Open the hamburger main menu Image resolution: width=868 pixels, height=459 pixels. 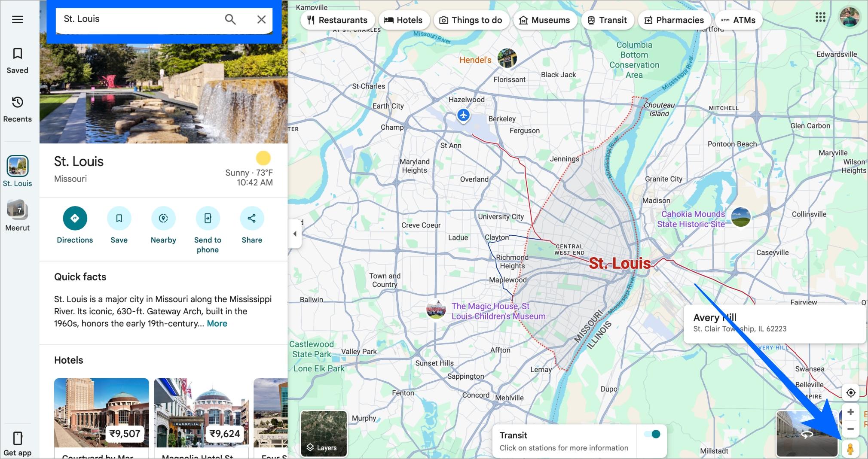18,20
